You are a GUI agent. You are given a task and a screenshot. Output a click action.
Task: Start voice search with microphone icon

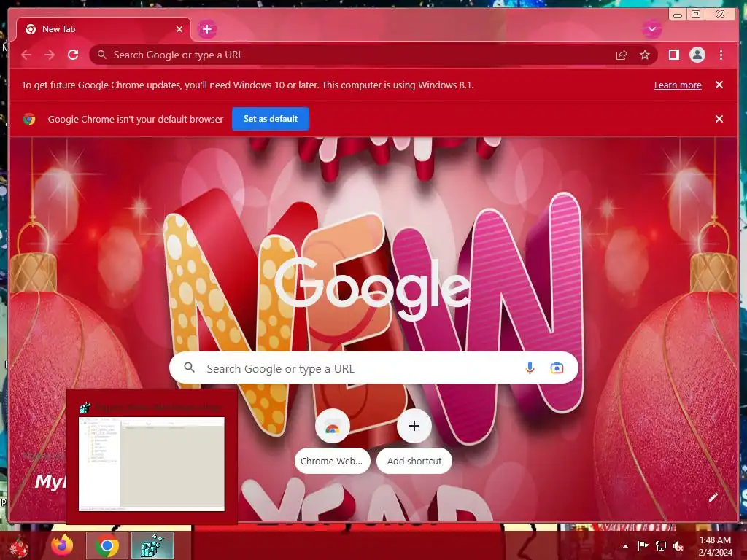530,368
